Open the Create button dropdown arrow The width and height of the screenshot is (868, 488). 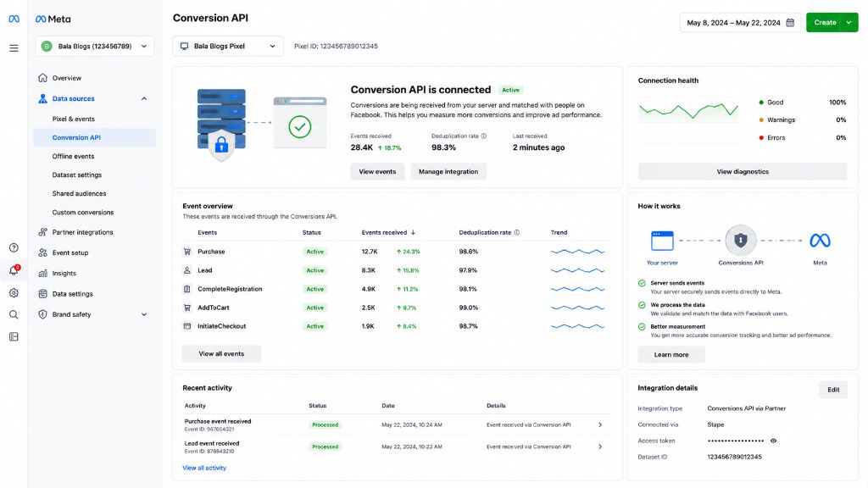tap(849, 23)
